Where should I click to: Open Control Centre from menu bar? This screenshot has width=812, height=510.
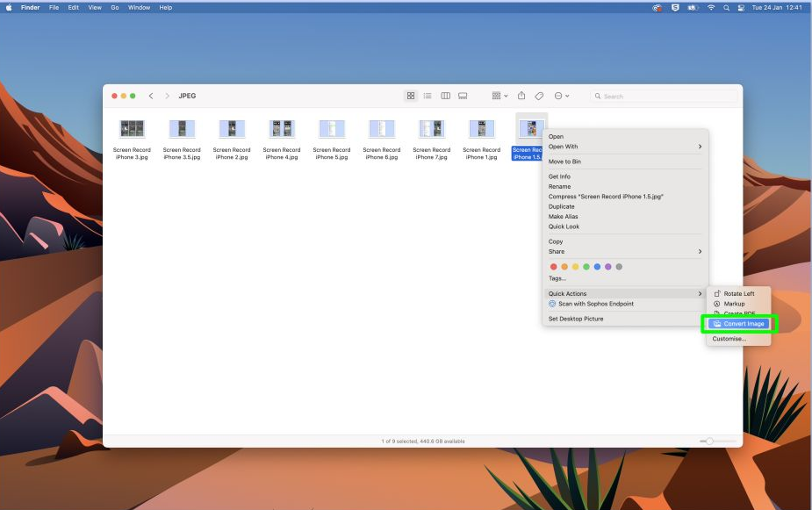point(741,8)
